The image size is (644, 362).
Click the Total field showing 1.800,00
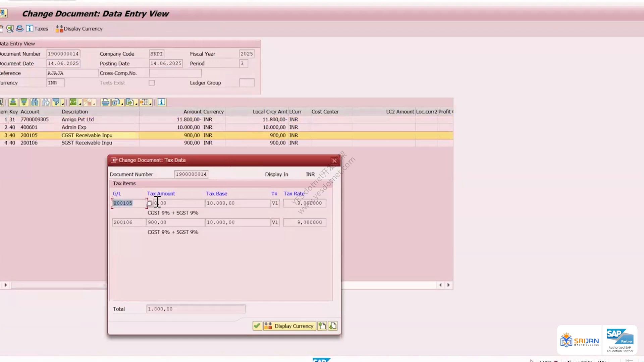(x=196, y=309)
